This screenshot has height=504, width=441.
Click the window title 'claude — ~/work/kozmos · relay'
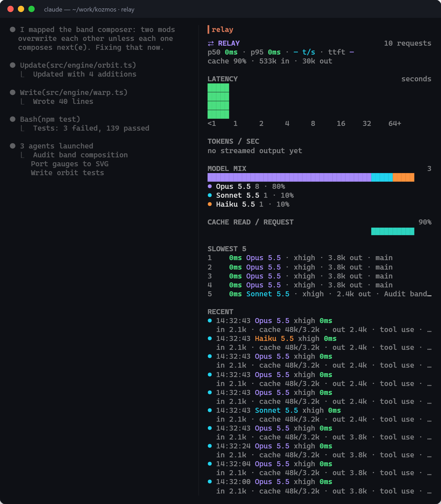coord(89,9)
